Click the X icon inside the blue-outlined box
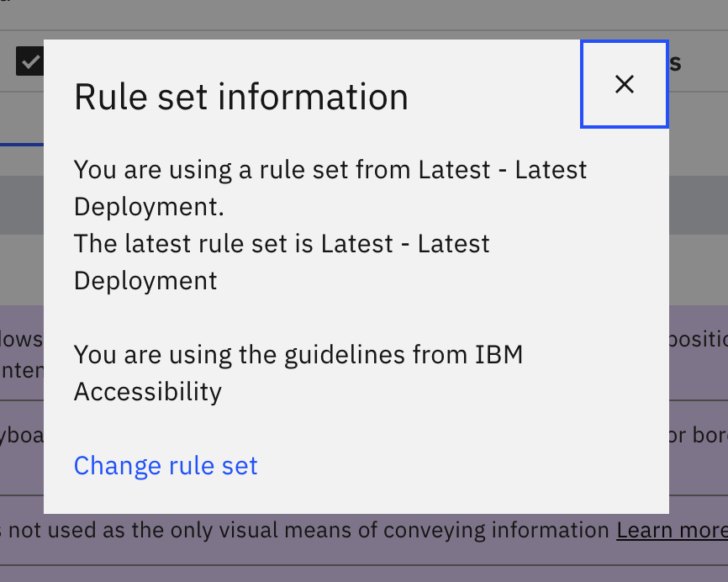The width and height of the screenshot is (728, 582). coord(624,84)
